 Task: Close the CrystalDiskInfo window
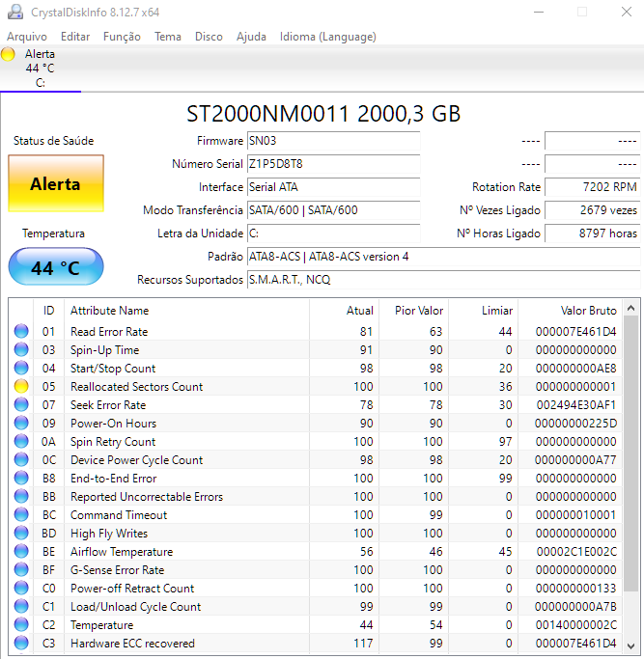tap(627, 12)
